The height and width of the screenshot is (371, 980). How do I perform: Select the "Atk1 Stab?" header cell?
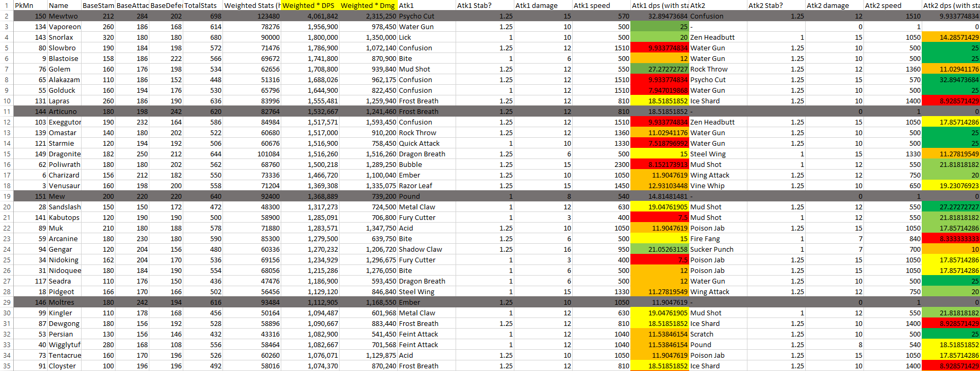click(x=485, y=5)
